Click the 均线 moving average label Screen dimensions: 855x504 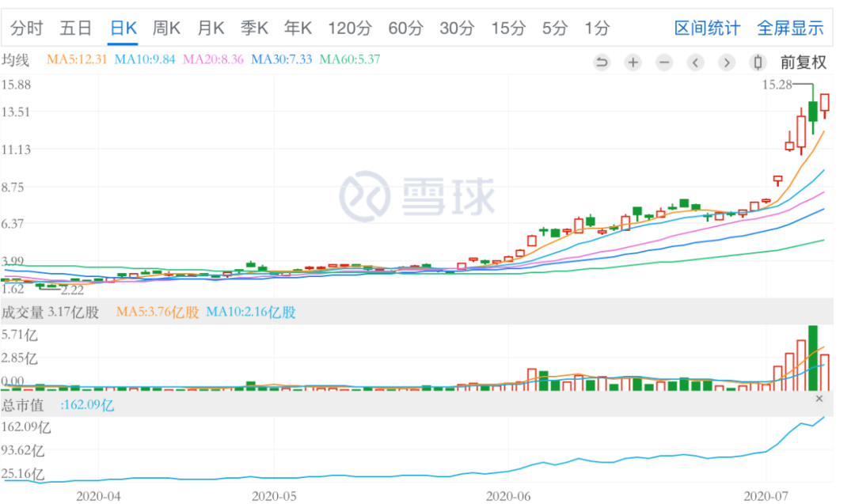point(15,59)
